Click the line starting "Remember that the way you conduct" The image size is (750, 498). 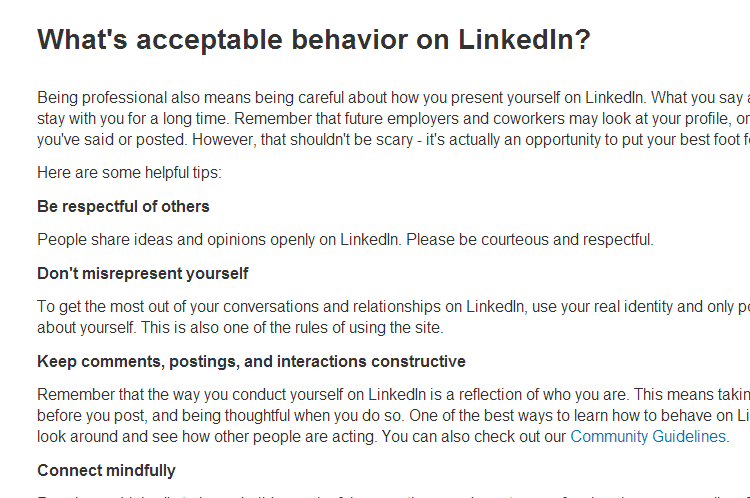pos(393,394)
